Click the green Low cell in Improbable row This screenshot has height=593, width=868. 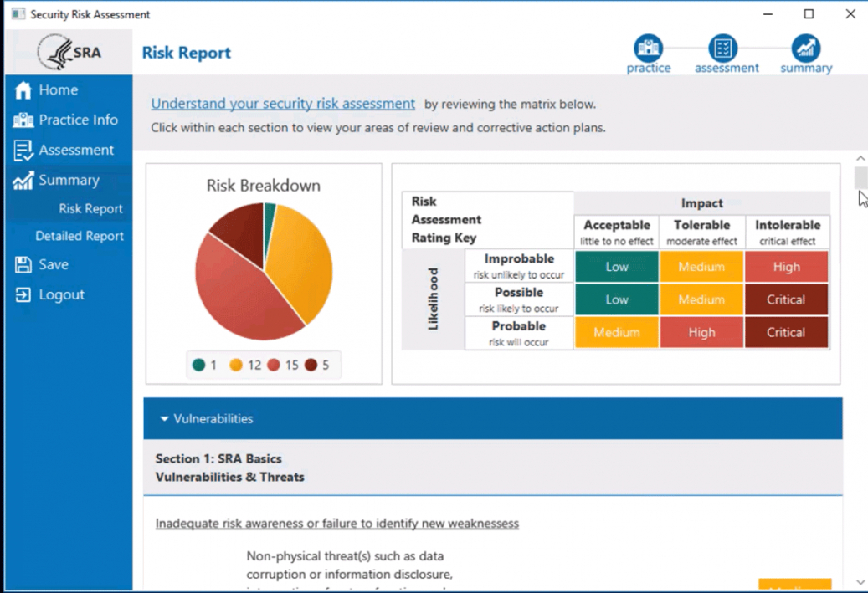tap(617, 267)
